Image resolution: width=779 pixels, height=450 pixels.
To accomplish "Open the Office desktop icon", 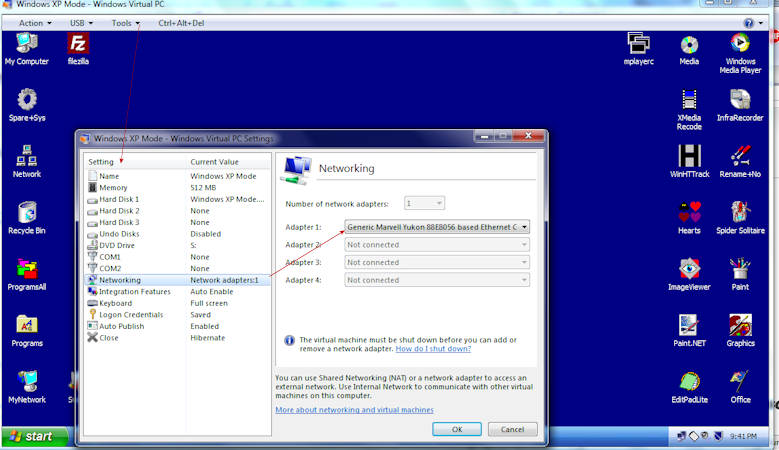I will (740, 387).
